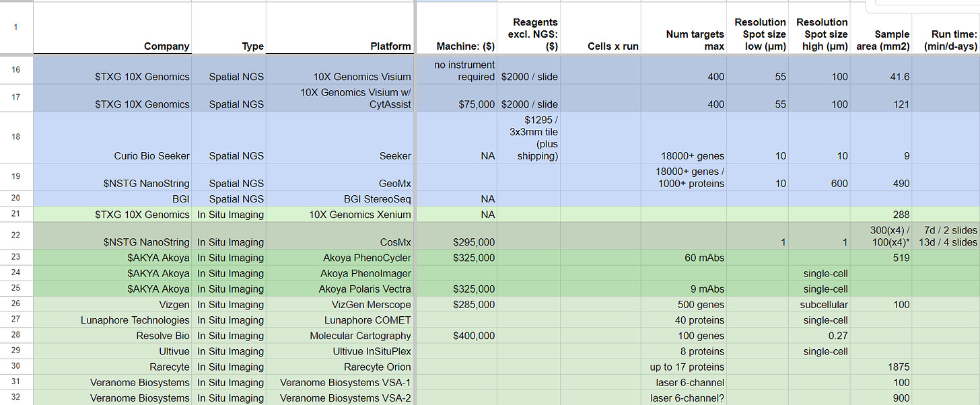Click the '519' sample area cell

coord(881,258)
